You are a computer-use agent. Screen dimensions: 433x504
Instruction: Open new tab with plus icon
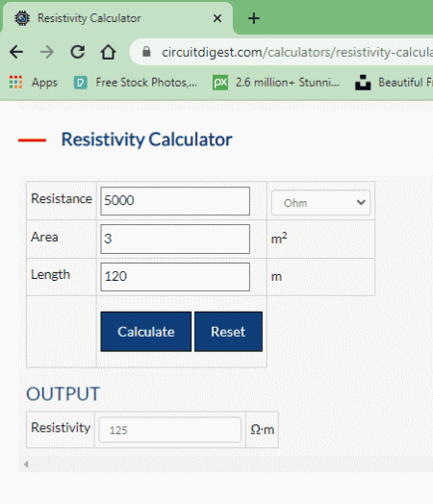point(254,18)
